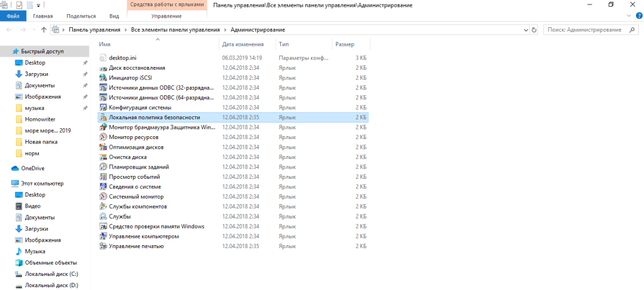Viewport: 644px width, 290px height.
Task: Click the desktop.ini file icon
Action: coord(103,58)
